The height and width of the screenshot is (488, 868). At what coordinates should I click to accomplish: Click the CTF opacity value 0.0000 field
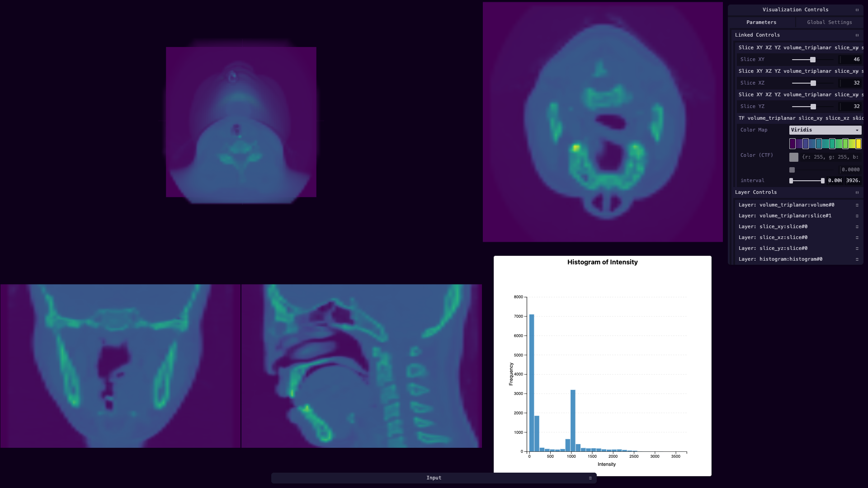pos(850,170)
